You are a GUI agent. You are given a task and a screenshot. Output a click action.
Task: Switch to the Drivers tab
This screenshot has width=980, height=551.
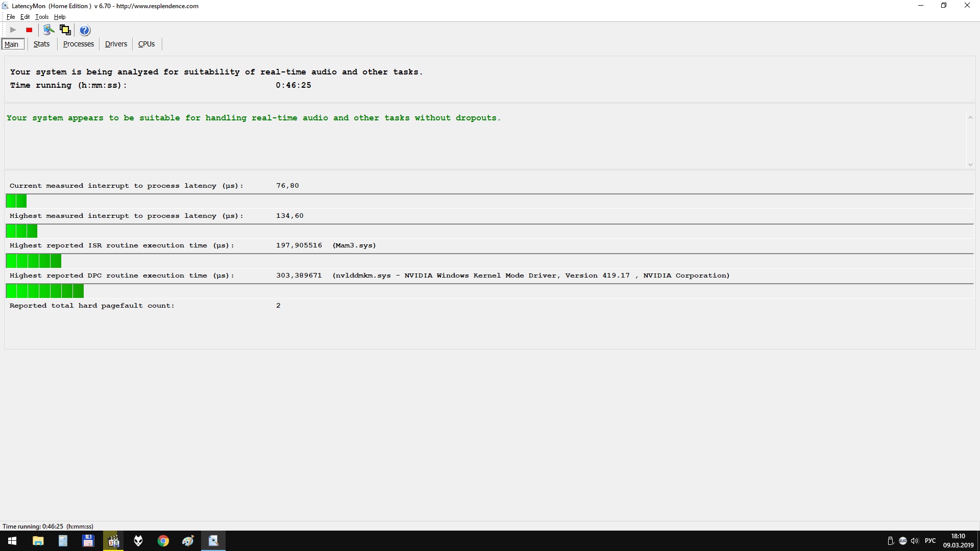click(116, 44)
